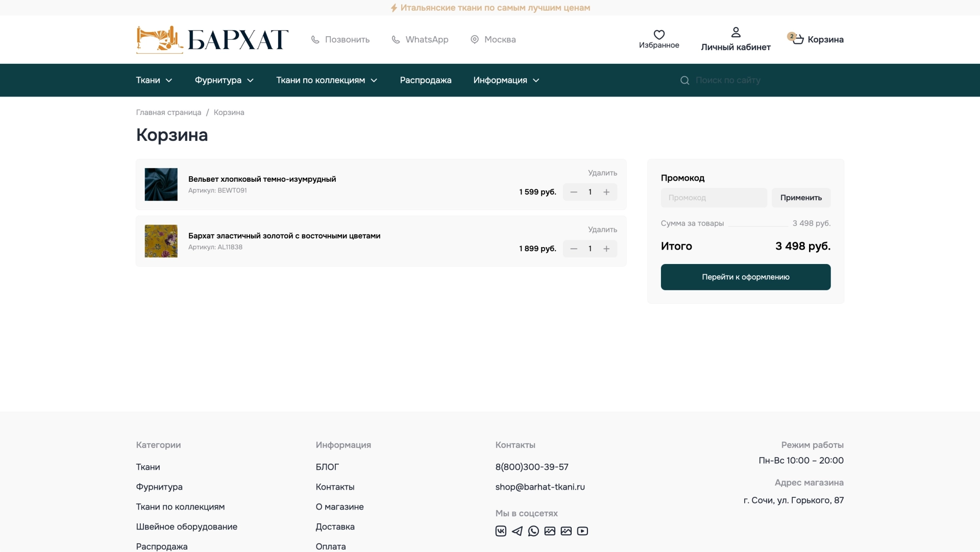Expand the Фурнитура dropdown menu

[224, 80]
